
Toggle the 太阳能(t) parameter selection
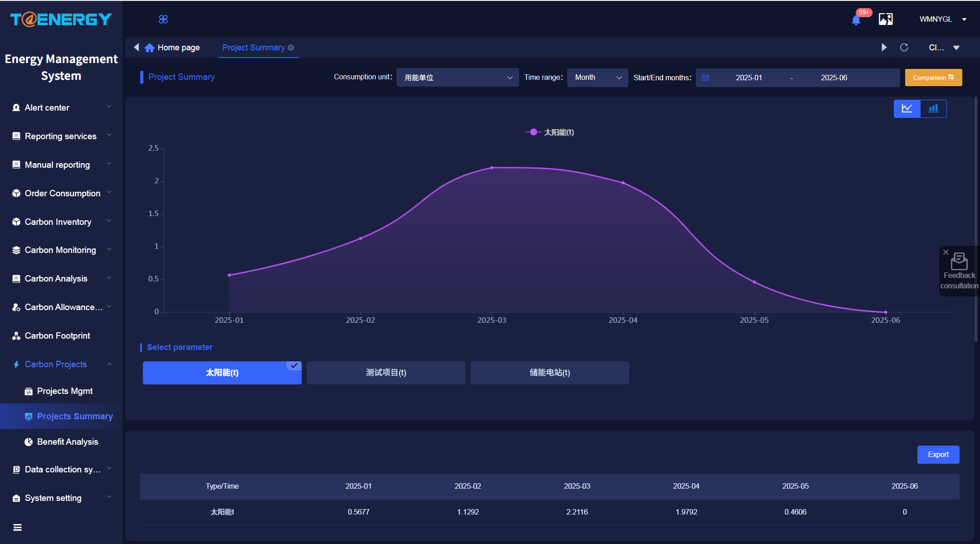point(222,373)
